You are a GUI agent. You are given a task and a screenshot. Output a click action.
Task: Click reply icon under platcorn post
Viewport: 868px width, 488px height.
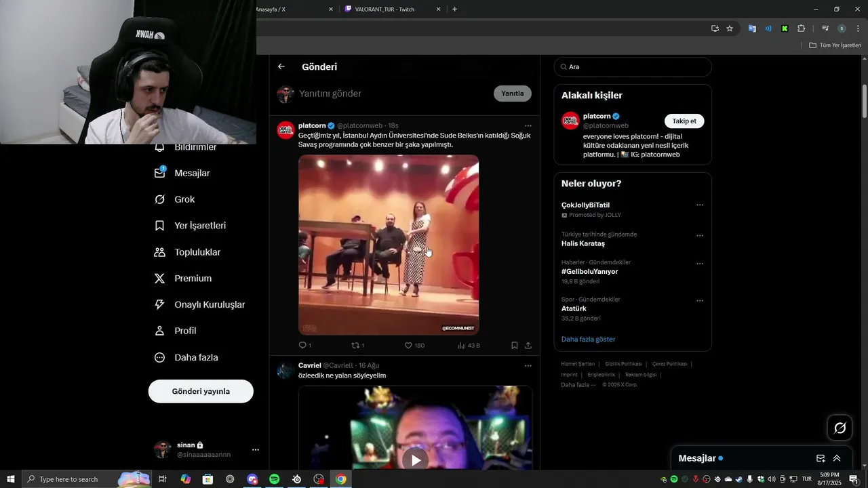(x=303, y=346)
